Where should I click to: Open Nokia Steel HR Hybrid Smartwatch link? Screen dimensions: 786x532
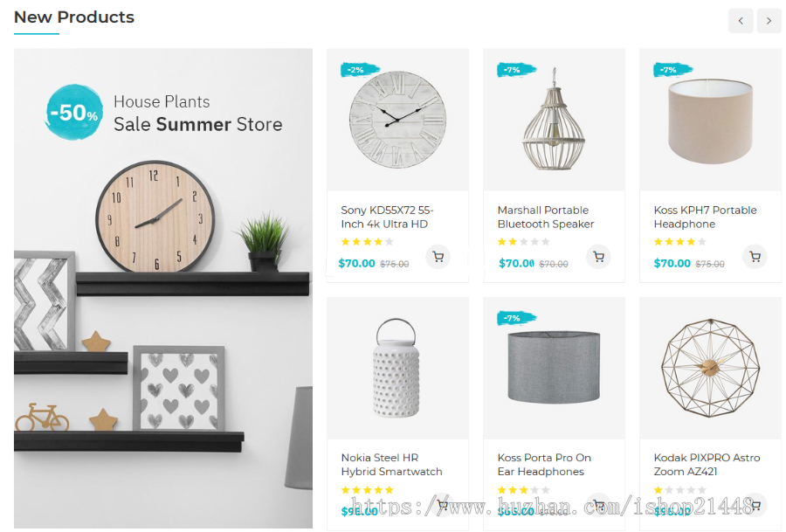click(391, 465)
